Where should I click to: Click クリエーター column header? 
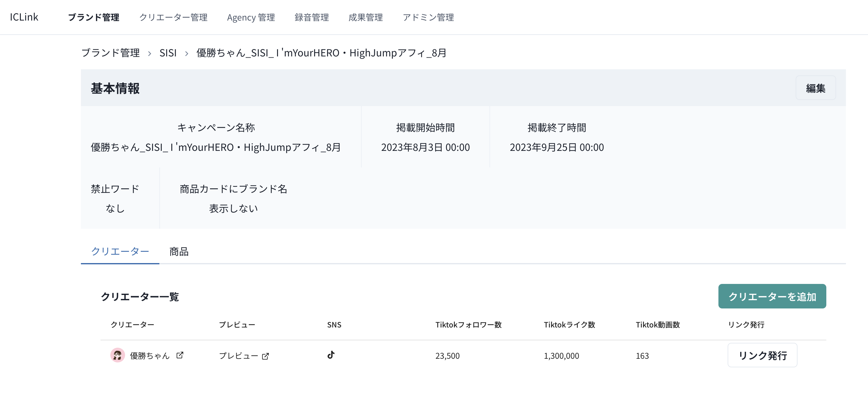tap(132, 325)
